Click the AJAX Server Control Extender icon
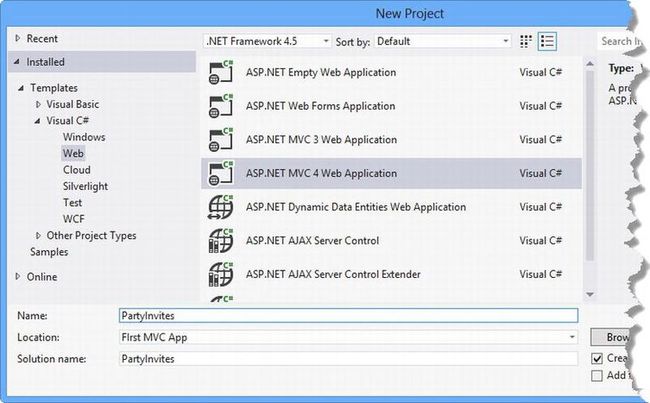 click(x=221, y=274)
